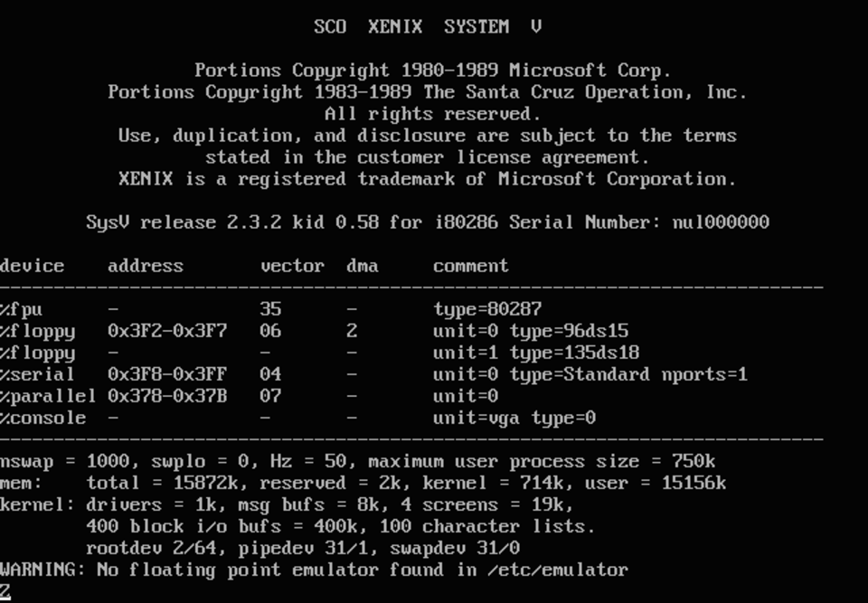Select the comment column header

470,266
